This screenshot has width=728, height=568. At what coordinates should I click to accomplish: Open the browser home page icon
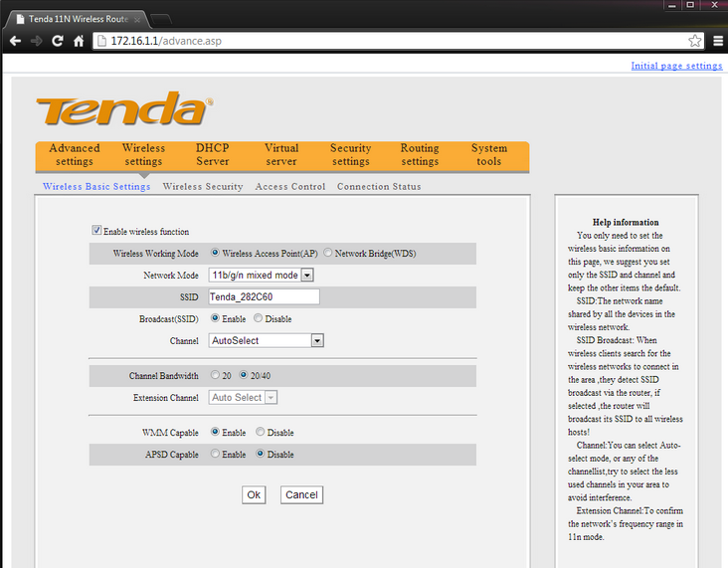(x=79, y=41)
